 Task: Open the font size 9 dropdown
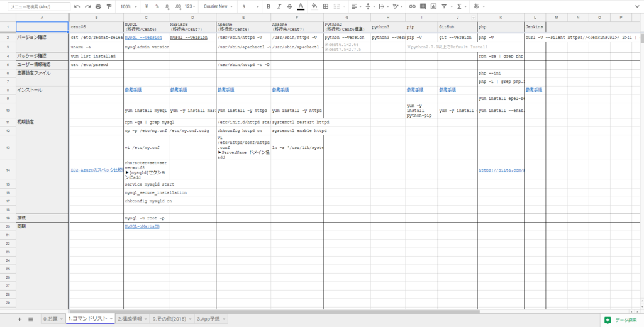click(x=249, y=6)
